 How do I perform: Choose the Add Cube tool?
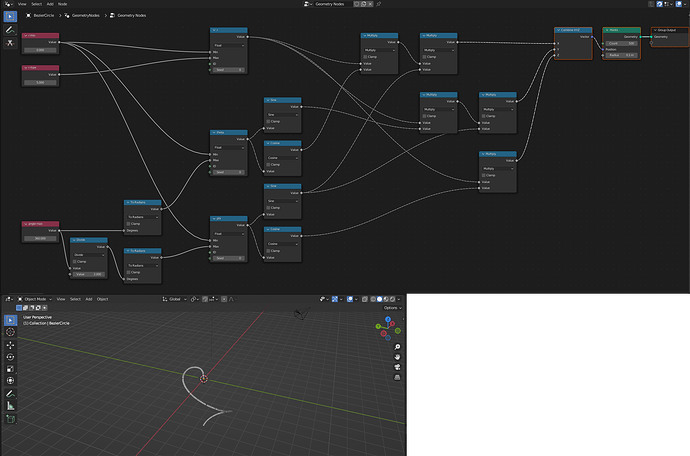pyautogui.click(x=11, y=419)
